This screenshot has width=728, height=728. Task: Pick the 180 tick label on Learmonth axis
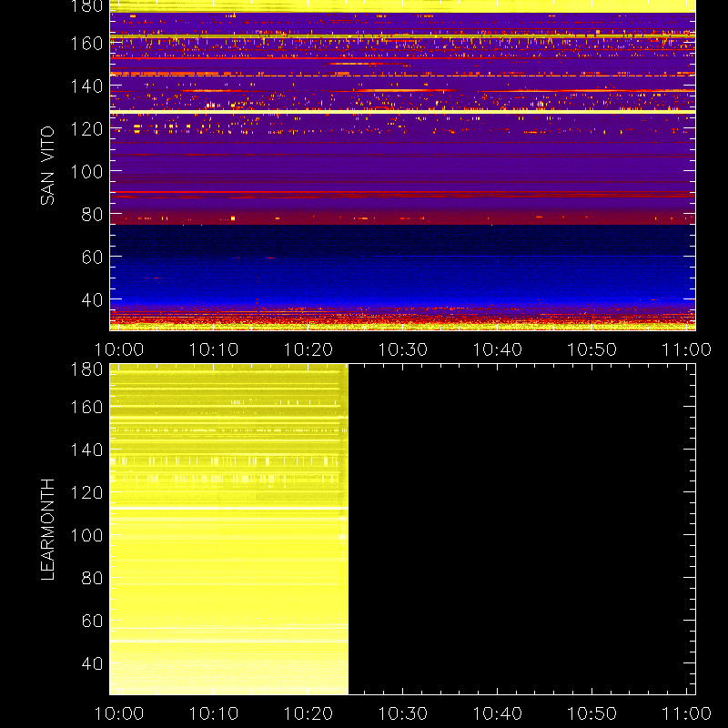(86, 369)
